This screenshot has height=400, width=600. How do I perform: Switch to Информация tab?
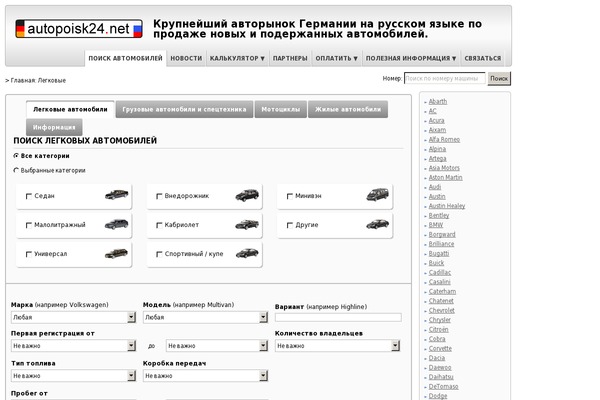point(54,127)
